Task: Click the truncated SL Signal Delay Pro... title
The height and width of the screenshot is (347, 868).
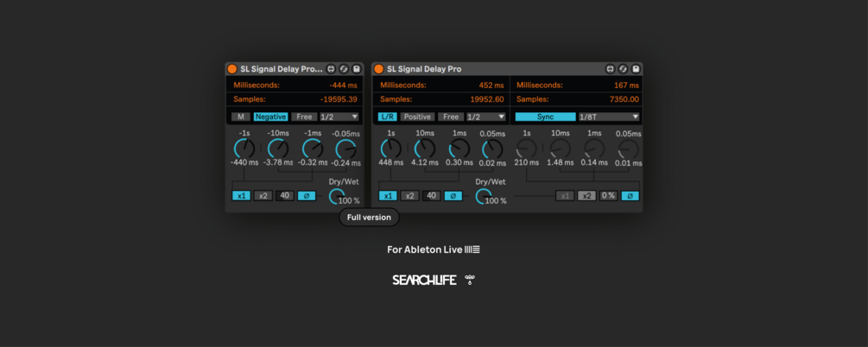Action: pyautogui.click(x=282, y=69)
